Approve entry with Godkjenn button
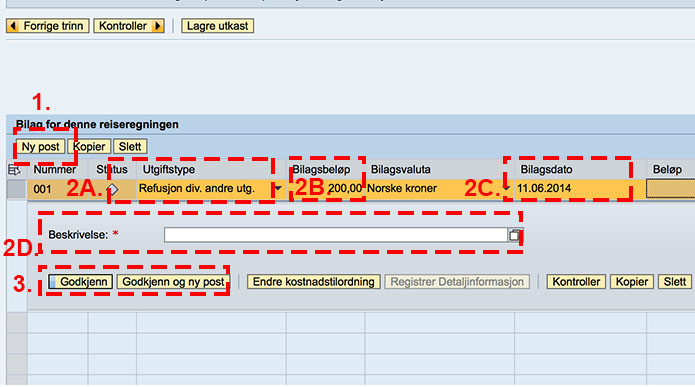Viewport: 695px width, 387px height. [80, 282]
